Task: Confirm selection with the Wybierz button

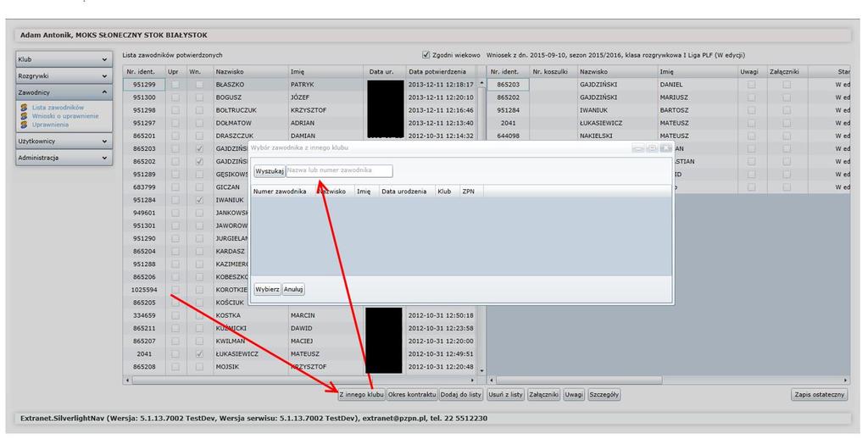Action: (x=267, y=289)
